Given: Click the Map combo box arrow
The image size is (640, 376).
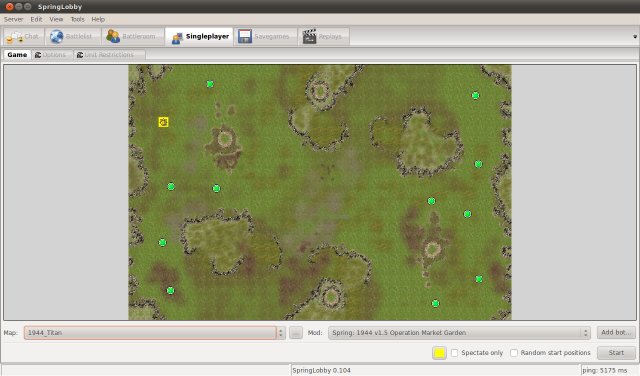Looking at the screenshot, I should [281, 333].
